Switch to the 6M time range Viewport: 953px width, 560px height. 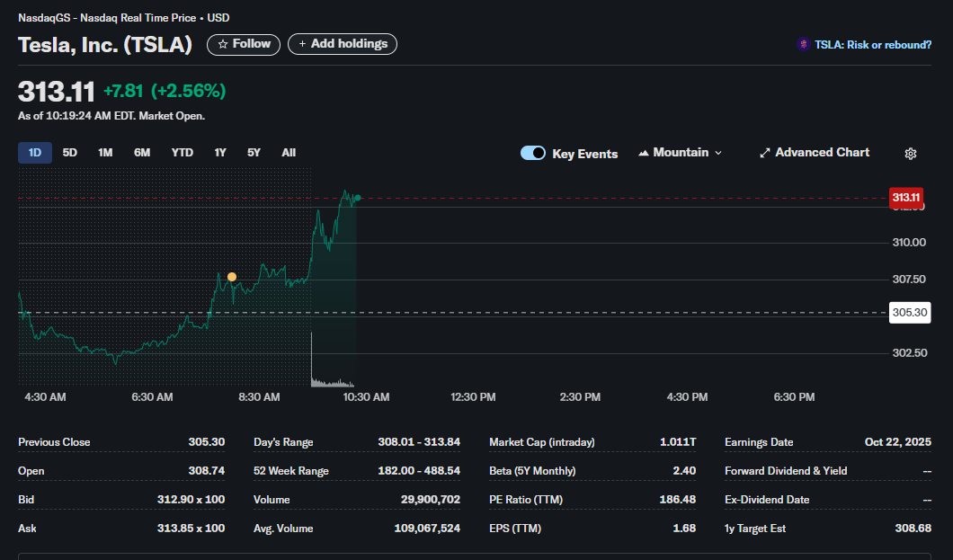click(x=142, y=153)
